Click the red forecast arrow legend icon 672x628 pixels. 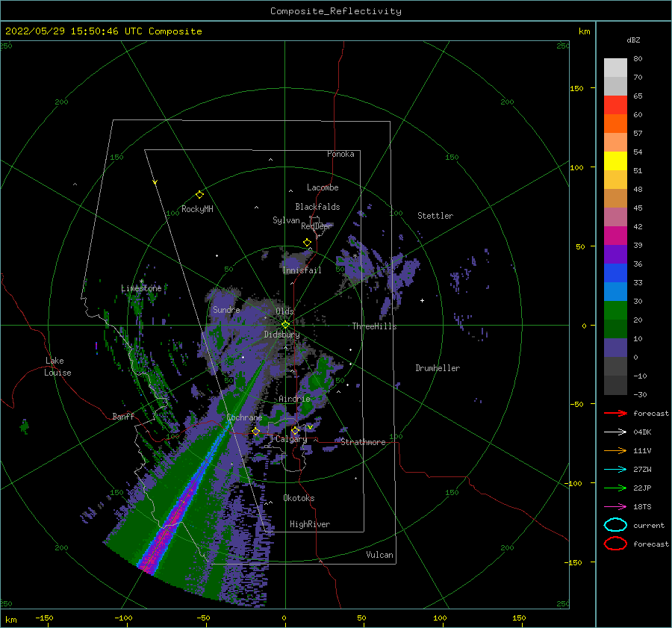coord(615,413)
